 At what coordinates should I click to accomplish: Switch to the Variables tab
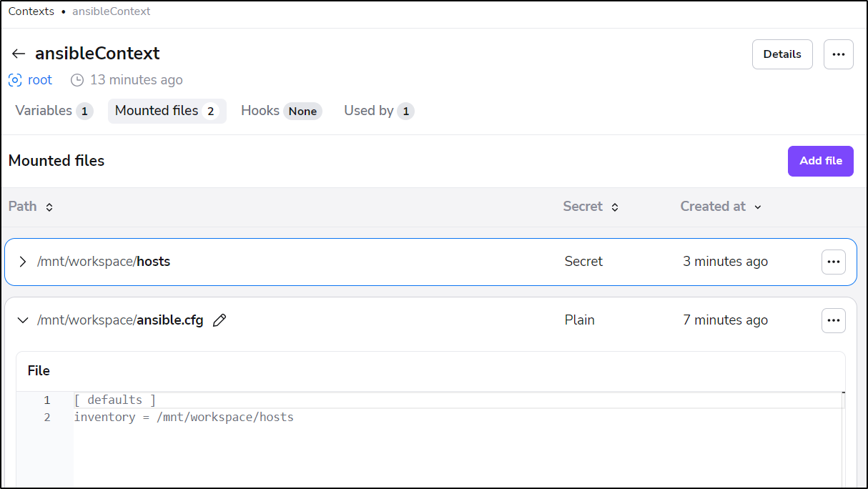click(x=54, y=111)
